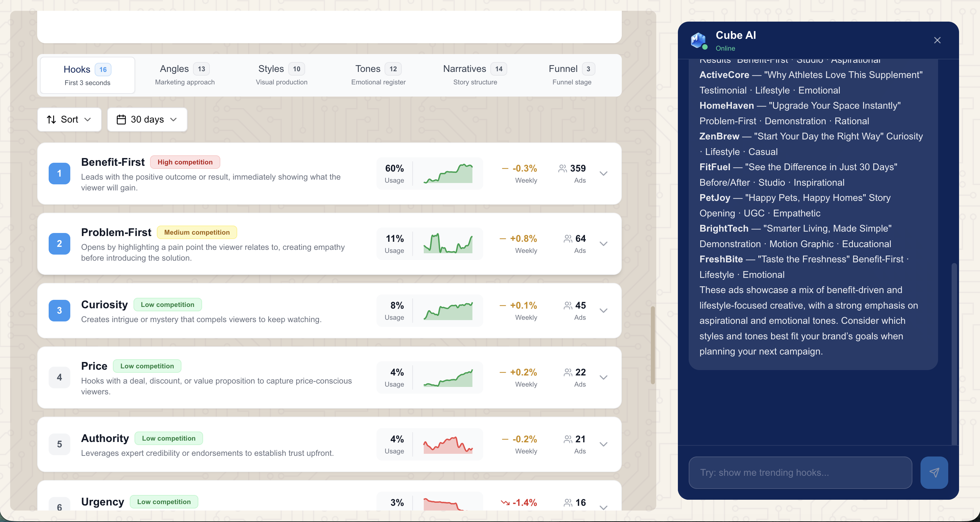Click the sort arrows icon
Viewport: 980px width, 522px height.
pyautogui.click(x=51, y=120)
